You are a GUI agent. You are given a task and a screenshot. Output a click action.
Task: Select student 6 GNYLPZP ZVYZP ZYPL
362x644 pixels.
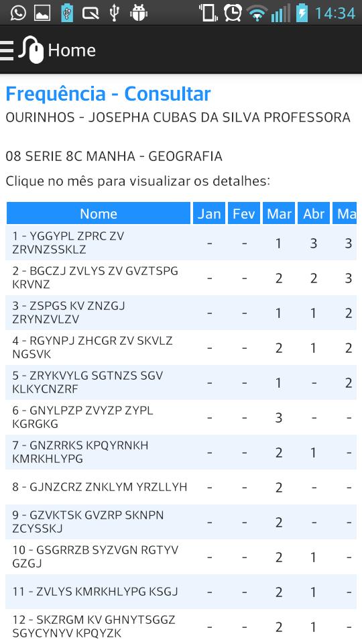pyautogui.click(x=181, y=417)
